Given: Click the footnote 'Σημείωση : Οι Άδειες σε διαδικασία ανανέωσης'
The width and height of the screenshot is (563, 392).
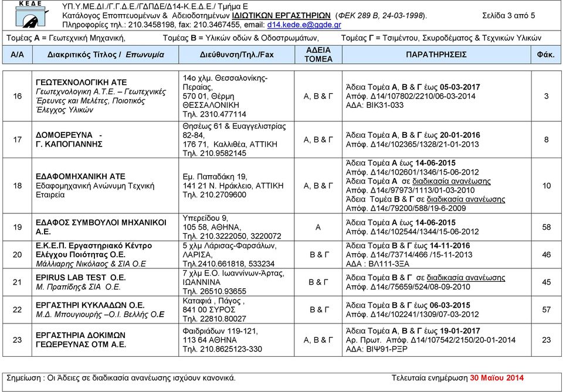Looking at the screenshot, I should (88, 378).
